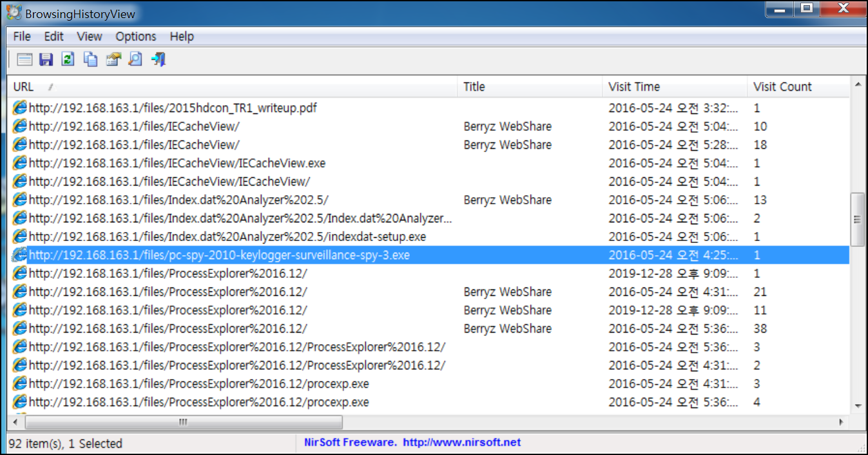Open the Help menu
The image size is (868, 455).
coord(182,36)
